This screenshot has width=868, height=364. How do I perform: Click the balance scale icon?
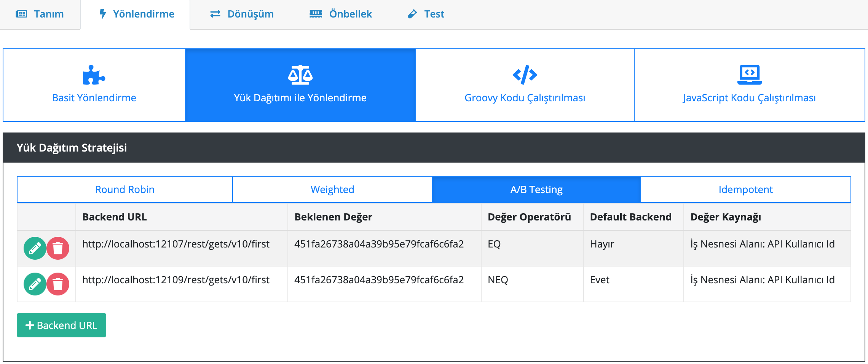[300, 75]
